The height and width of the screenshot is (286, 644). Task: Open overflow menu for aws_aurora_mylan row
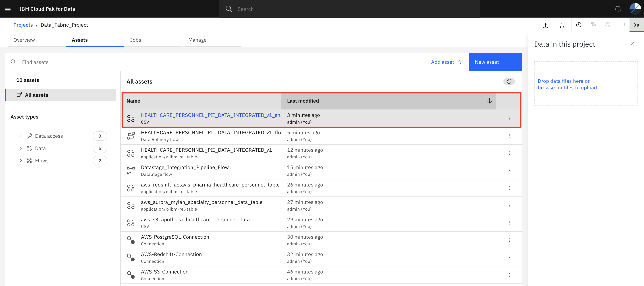[x=509, y=205]
